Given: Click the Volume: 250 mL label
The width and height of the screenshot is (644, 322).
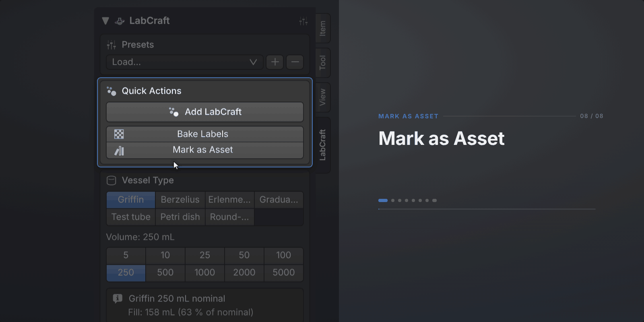Looking at the screenshot, I should tap(140, 237).
